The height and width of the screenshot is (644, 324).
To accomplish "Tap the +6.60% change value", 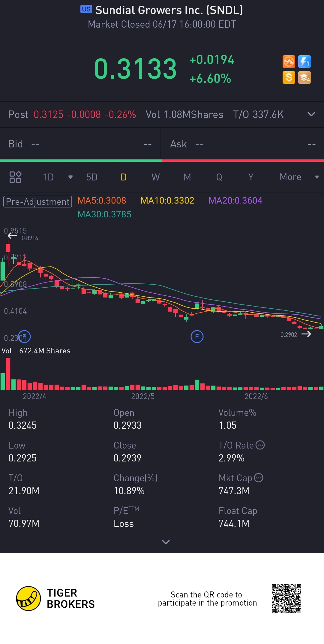I will [210, 79].
